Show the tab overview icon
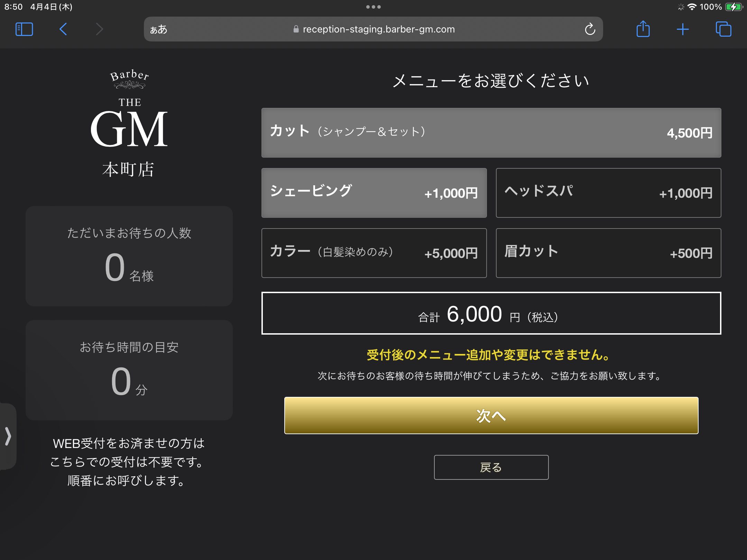Viewport: 747px width, 560px height. [723, 29]
